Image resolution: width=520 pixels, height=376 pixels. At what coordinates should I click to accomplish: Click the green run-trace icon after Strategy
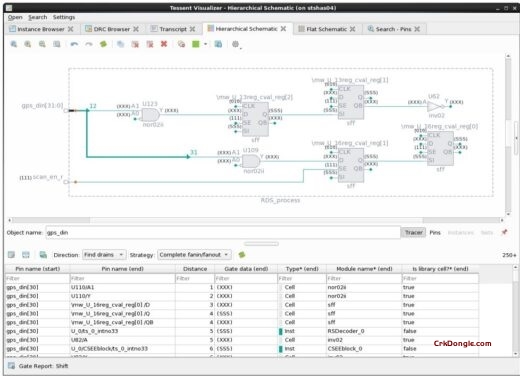pos(242,255)
